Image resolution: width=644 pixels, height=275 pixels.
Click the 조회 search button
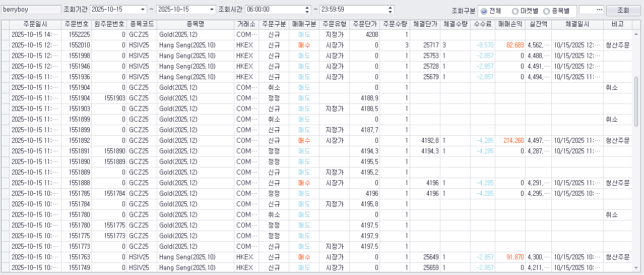pos(623,10)
